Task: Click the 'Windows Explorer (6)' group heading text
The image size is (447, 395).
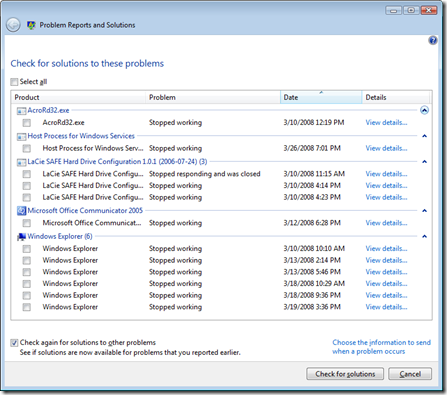Action: pyautogui.click(x=60, y=236)
